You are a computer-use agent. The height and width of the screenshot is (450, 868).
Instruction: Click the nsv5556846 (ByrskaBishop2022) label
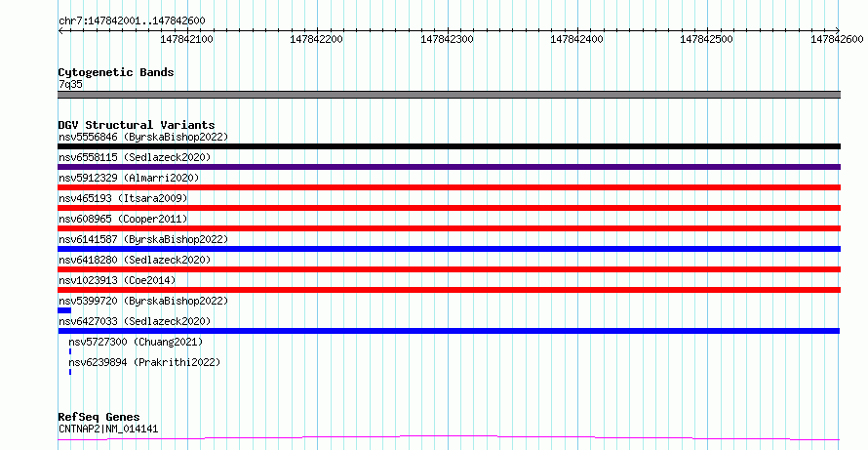[x=143, y=137]
